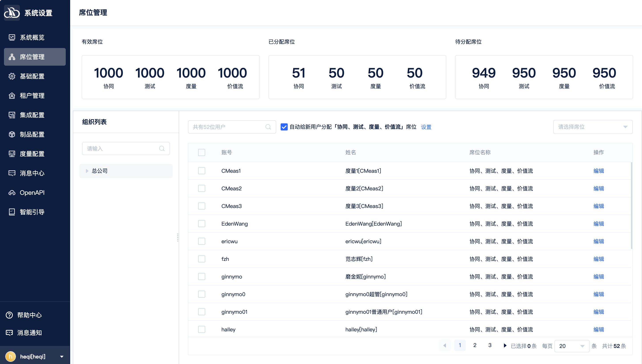642x364 pixels.
Task: Check the box for ginnymo01
Action: (201, 312)
